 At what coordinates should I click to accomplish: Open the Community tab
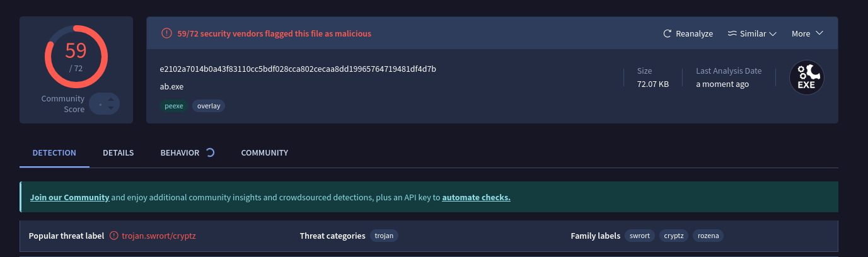coord(265,152)
